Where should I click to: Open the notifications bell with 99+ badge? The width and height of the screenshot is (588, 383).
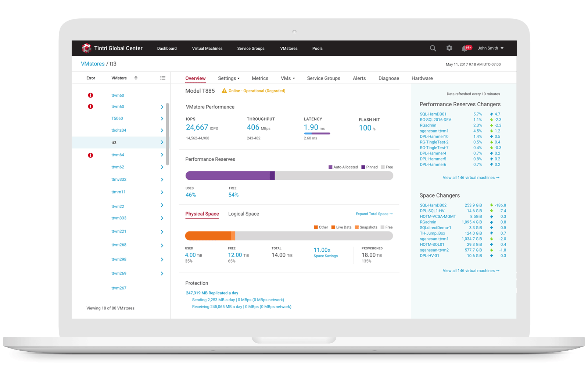pyautogui.click(x=466, y=48)
